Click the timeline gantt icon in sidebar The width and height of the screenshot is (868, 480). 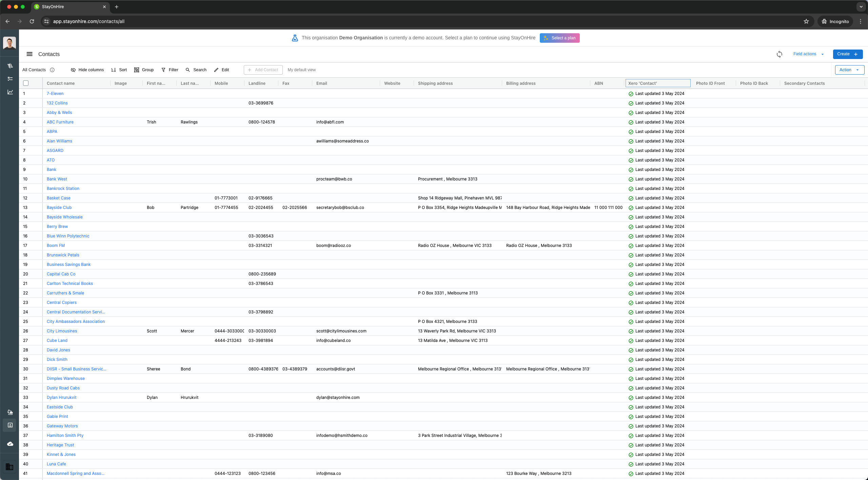tap(10, 66)
